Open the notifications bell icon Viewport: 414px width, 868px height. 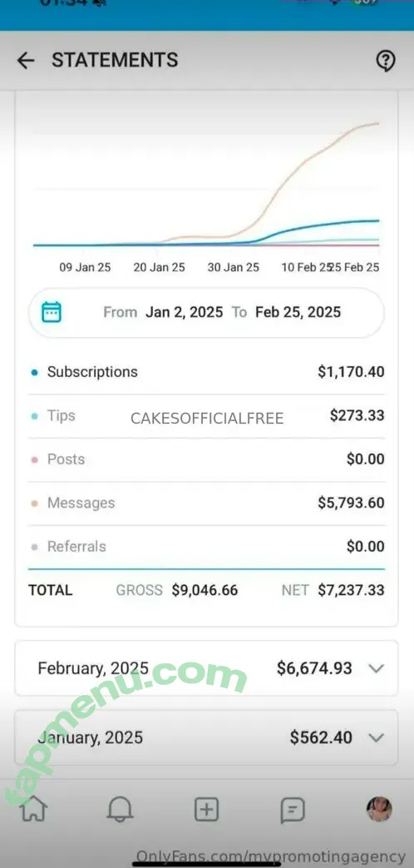tap(120, 810)
